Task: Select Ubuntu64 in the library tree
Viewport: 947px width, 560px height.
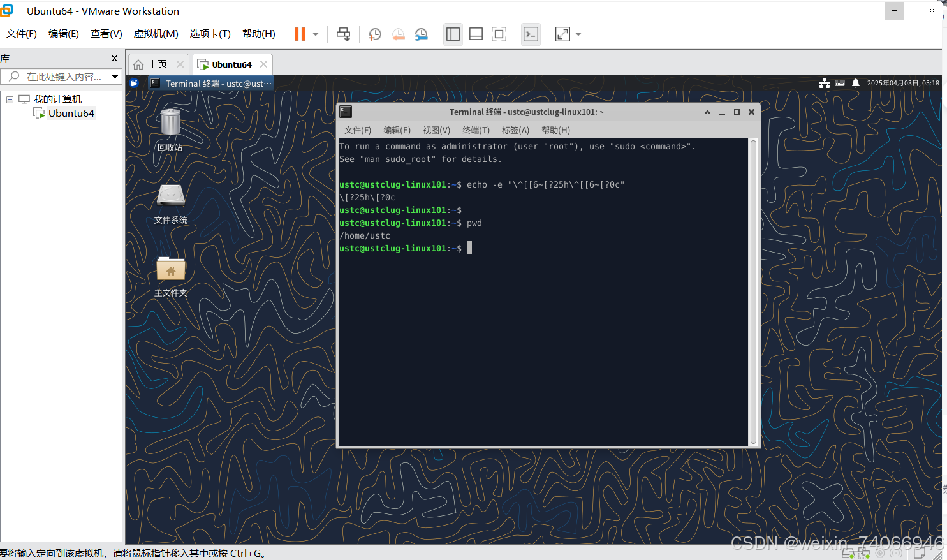Action: [x=71, y=114]
